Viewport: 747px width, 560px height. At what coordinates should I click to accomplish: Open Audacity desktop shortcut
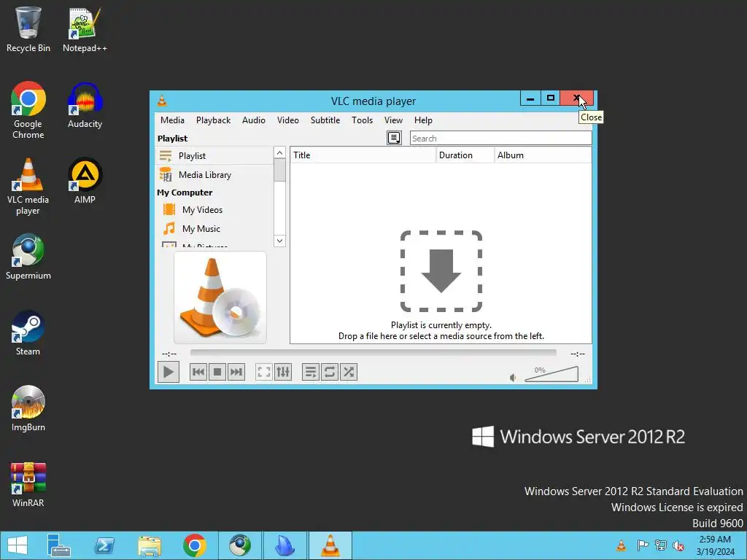click(85, 106)
